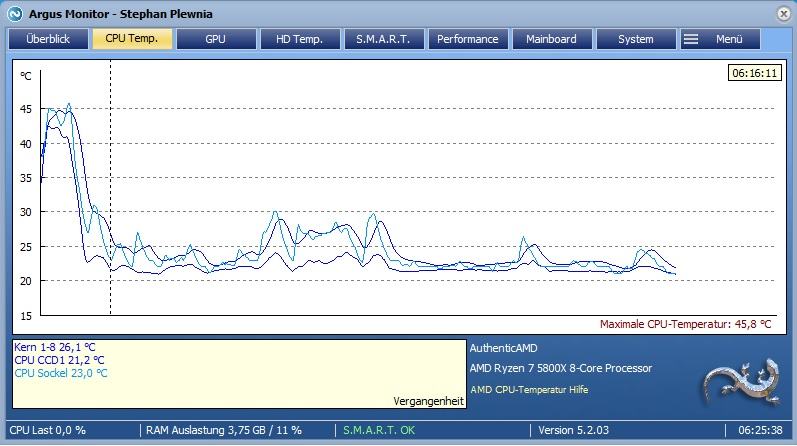Image resolution: width=797 pixels, height=446 pixels.
Task: Click the RAM Auslastung status entry
Action: point(224,430)
